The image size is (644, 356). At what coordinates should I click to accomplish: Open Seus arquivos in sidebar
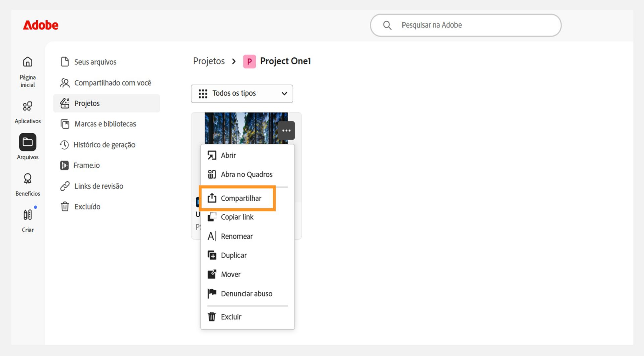click(107, 62)
